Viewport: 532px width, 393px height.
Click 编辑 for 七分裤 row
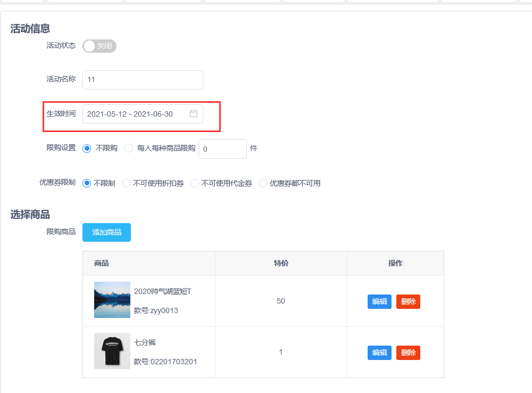coord(379,353)
